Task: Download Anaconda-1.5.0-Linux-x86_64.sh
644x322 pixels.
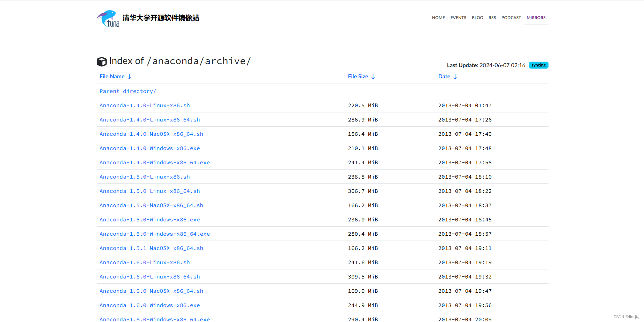Action: [x=150, y=191]
